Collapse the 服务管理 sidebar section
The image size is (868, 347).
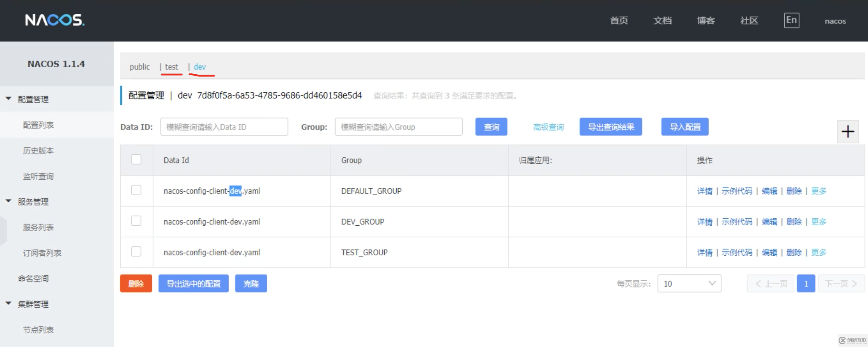coord(8,200)
